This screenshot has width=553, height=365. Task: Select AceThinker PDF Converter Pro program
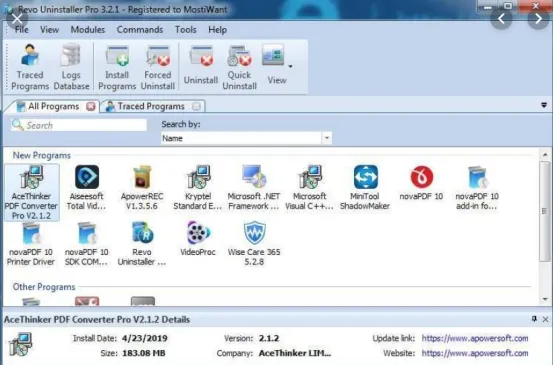pyautogui.click(x=31, y=192)
